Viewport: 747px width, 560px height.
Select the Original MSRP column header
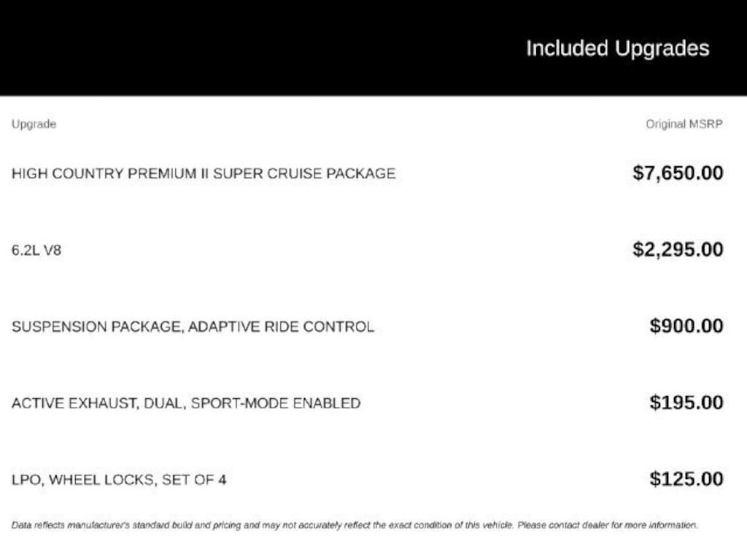pyautogui.click(x=684, y=124)
